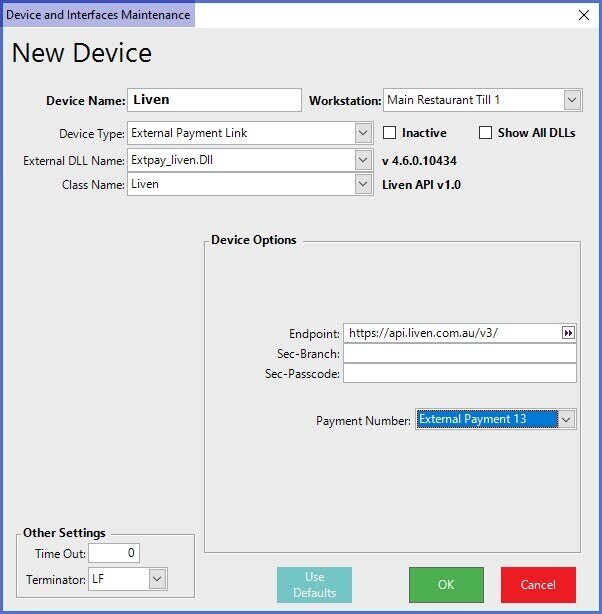Click the Device and Interfaces Maintenance title

[x=98, y=15]
